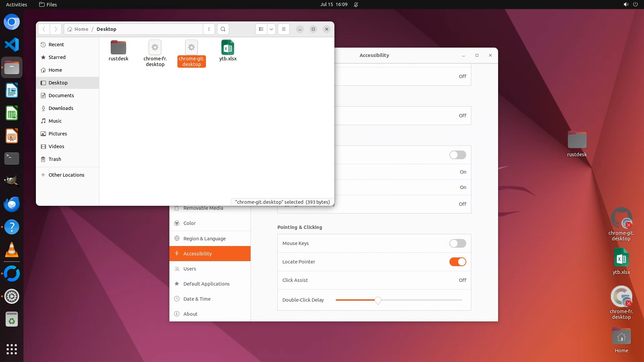This screenshot has height=362, width=644.
Task: Open Region & Language settings panel
Action: (204, 239)
